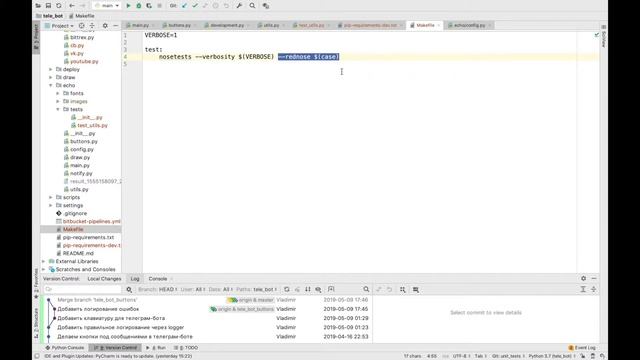Collapse the tests folder

pos(58,109)
